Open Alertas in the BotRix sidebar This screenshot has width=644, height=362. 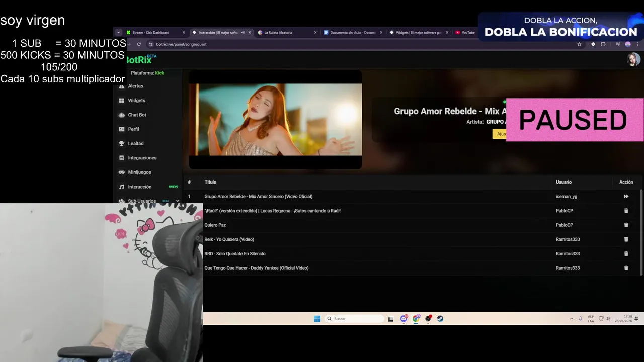pyautogui.click(x=135, y=86)
